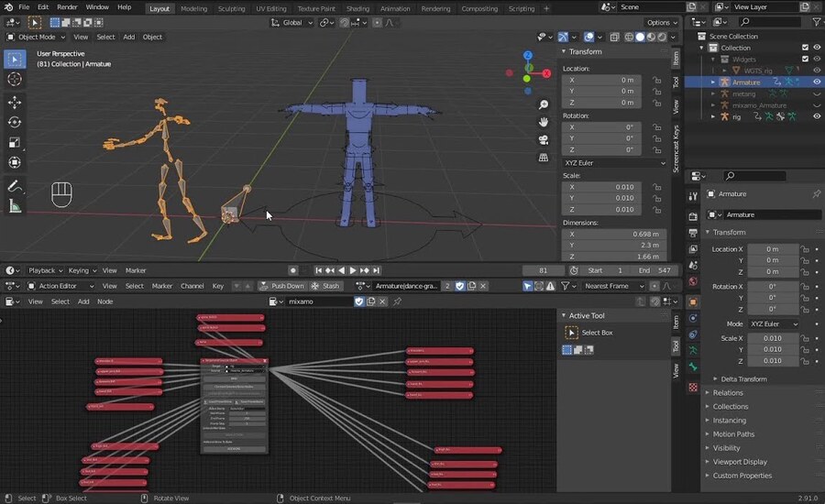Screen dimensions: 825x504
Task: Select the Rotate tool in viewport toolbar
Action: coord(15,122)
